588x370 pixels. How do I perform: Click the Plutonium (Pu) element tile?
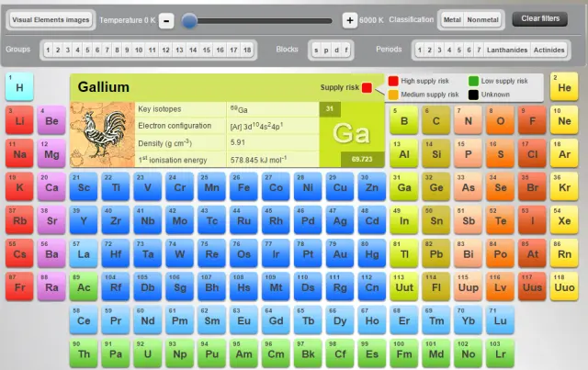(x=212, y=353)
